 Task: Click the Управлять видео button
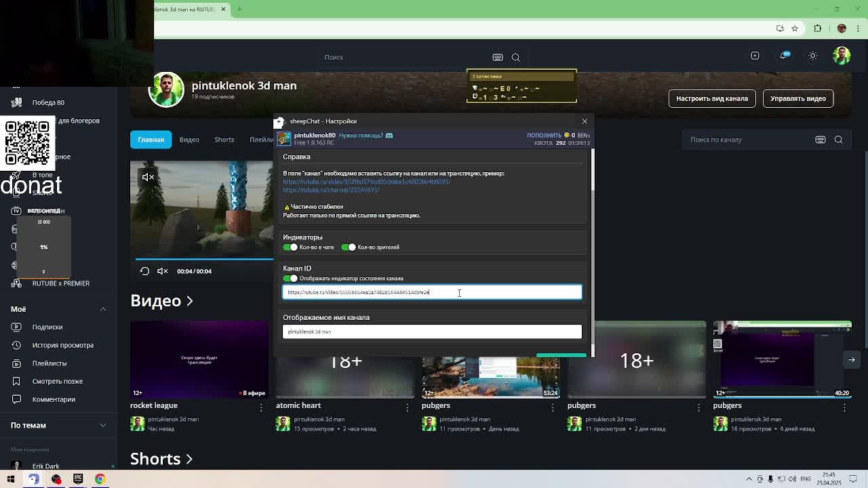coord(798,98)
